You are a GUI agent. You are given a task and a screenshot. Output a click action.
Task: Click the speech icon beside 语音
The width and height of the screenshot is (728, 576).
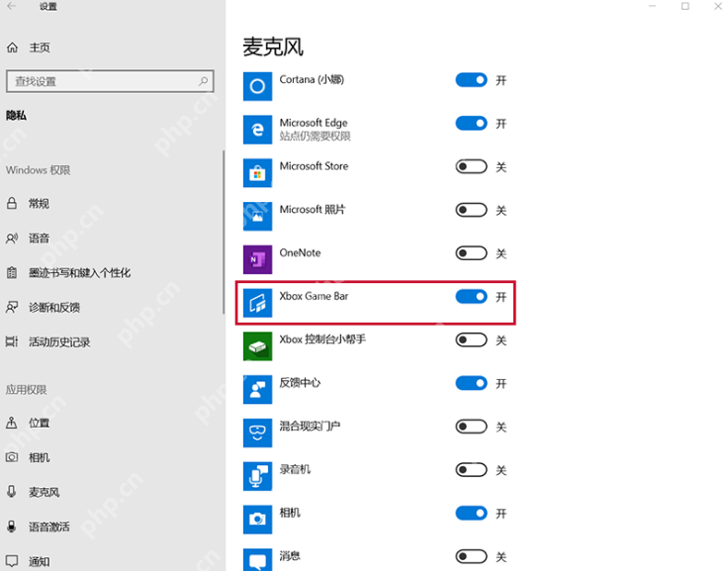12,239
